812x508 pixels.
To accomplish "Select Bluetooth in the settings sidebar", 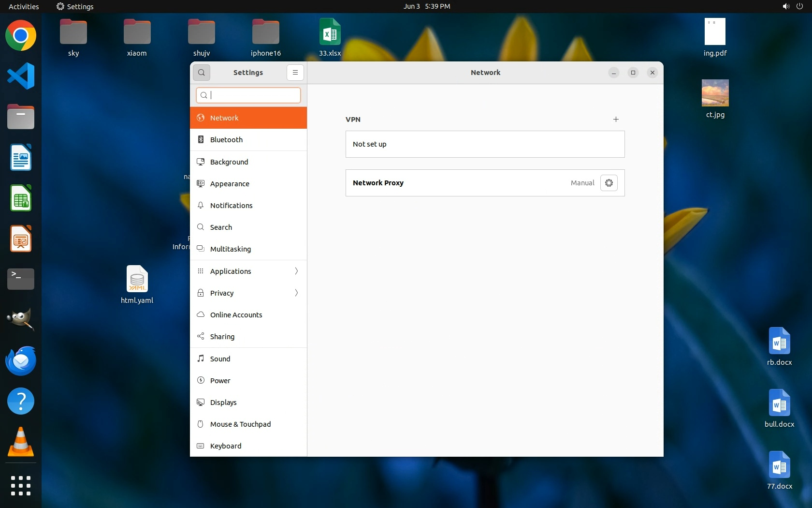I will [x=248, y=140].
